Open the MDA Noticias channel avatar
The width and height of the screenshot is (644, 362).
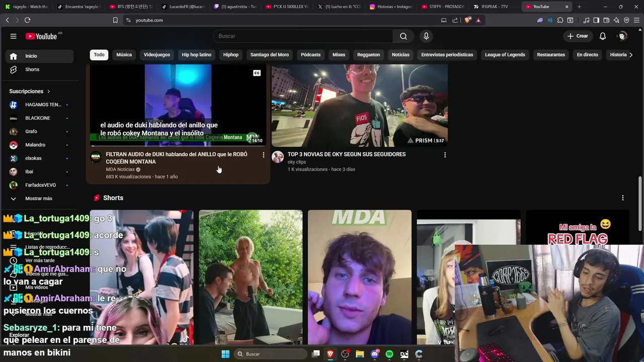96,157
